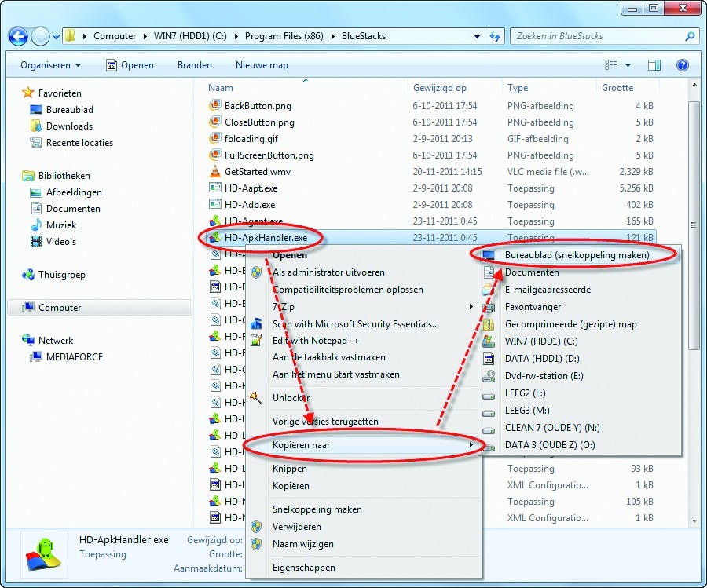Click the Nieuwe map button
Viewport: 707px width, 588px height.
[x=262, y=65]
